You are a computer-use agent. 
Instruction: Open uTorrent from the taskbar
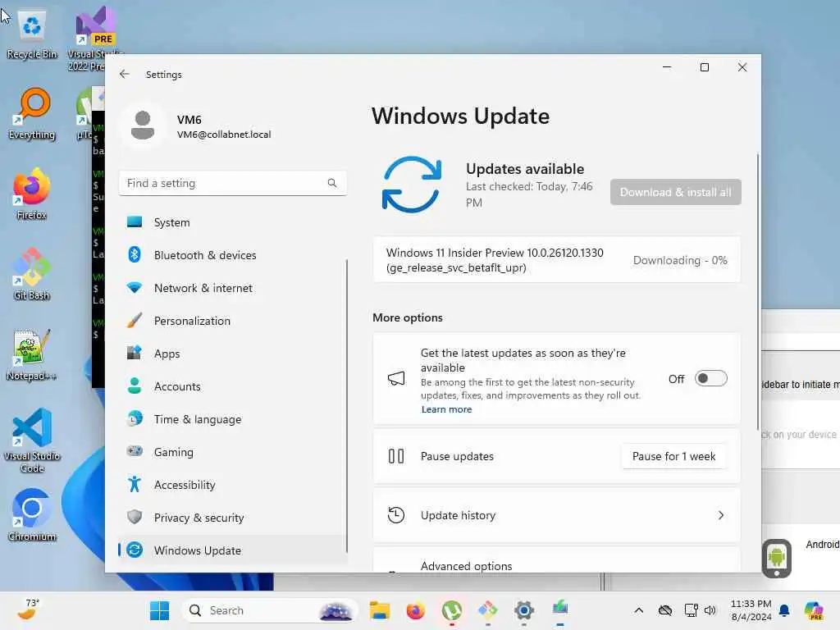pos(452,610)
